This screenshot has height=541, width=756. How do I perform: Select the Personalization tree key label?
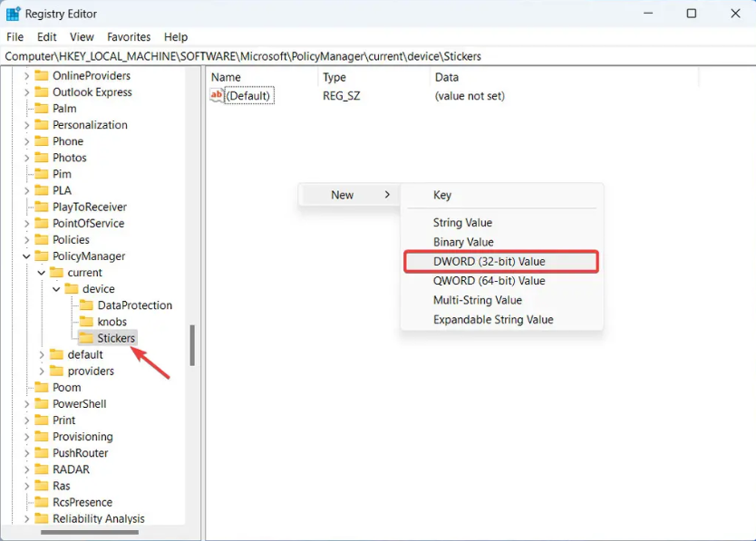(90, 125)
